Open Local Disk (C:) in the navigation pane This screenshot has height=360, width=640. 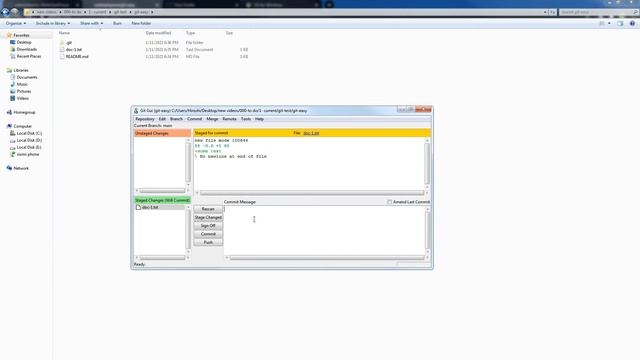(29, 133)
